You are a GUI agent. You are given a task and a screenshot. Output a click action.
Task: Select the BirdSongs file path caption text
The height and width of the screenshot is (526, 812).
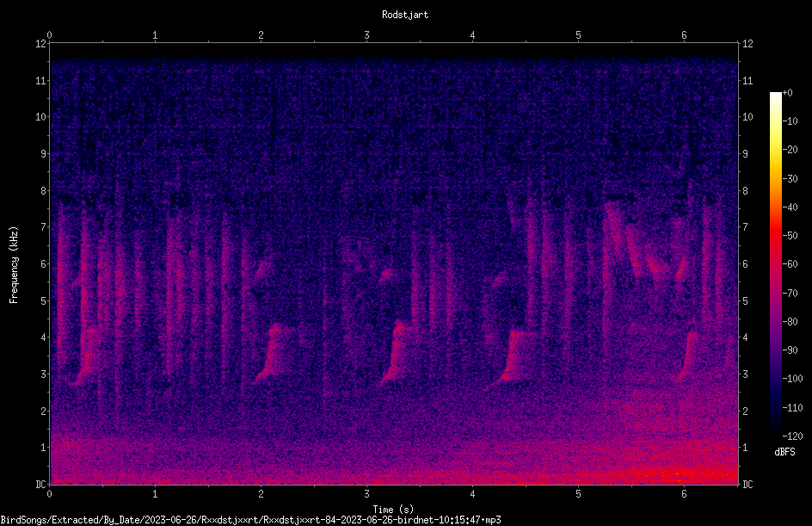(x=250, y=520)
